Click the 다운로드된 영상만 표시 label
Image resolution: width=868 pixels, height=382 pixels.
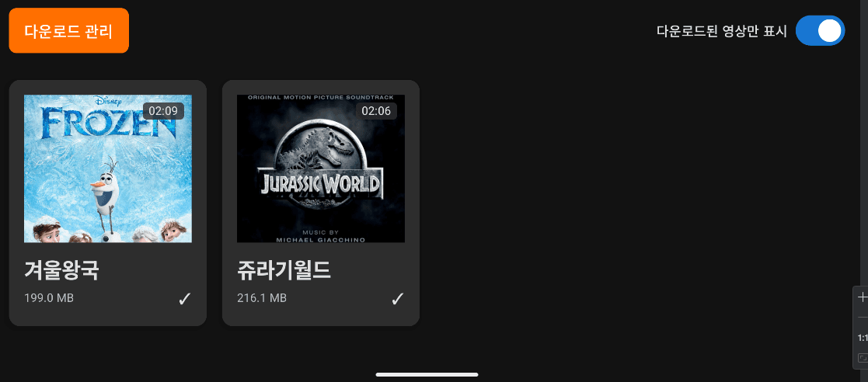(x=721, y=31)
